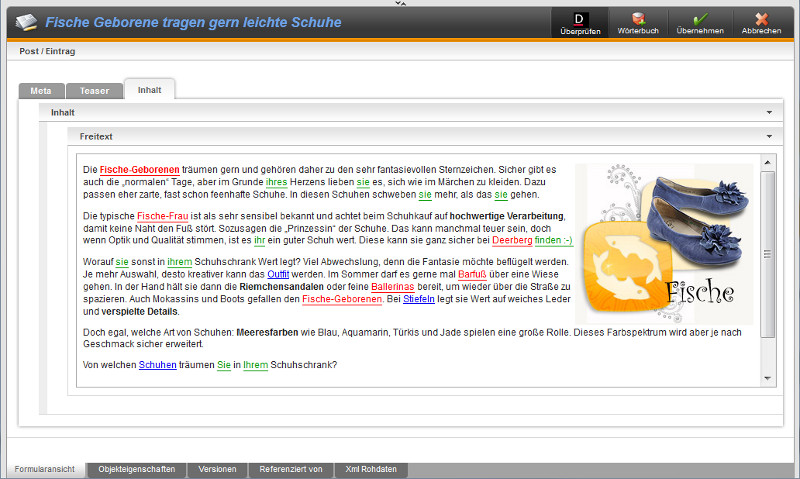Image resolution: width=800 pixels, height=479 pixels.
Task: Open the Versionen bottom tab
Action: (217, 469)
